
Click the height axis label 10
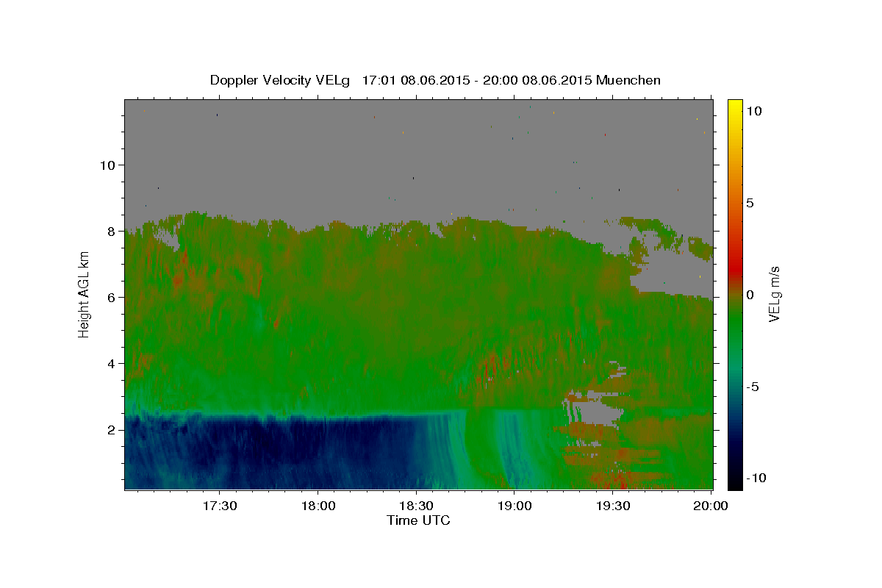point(108,165)
